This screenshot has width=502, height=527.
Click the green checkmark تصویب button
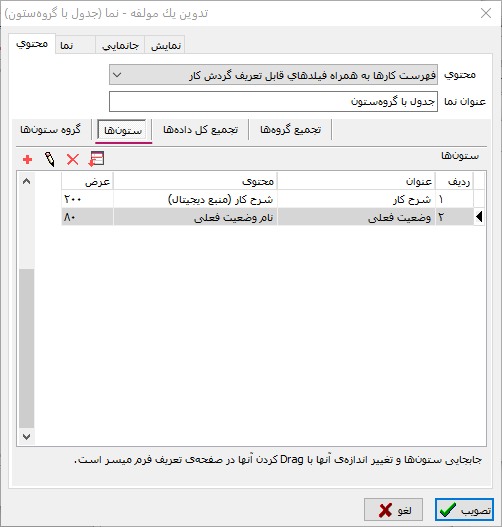click(x=464, y=510)
